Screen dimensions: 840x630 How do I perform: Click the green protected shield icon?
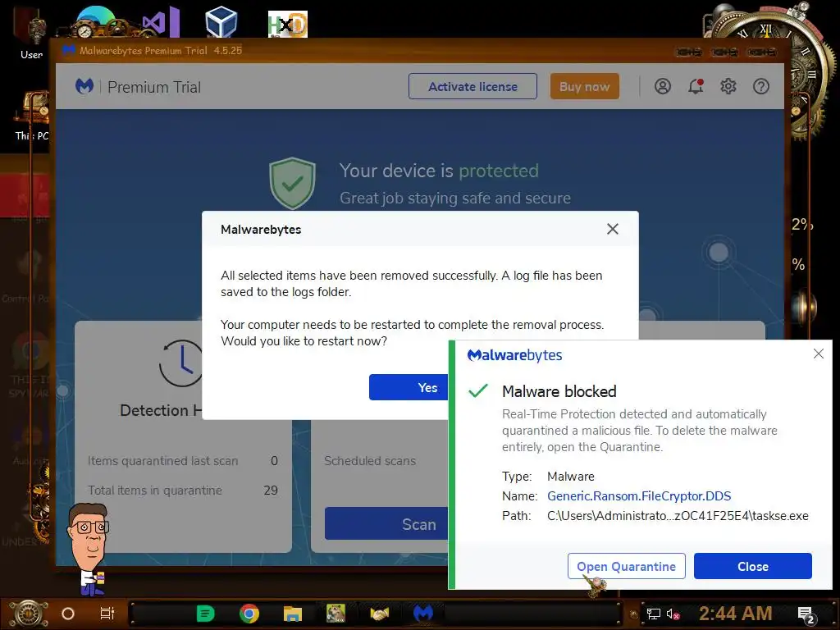click(292, 183)
